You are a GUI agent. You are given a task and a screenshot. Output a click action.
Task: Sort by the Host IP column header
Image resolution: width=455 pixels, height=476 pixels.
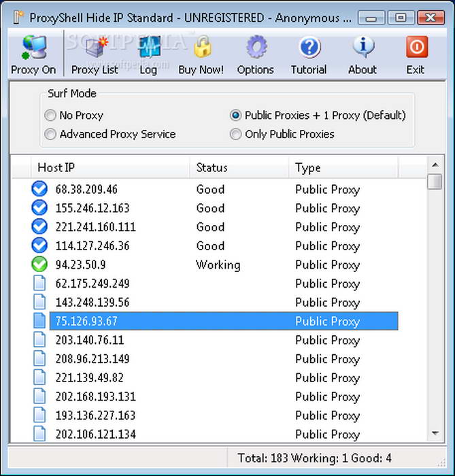[110, 167]
